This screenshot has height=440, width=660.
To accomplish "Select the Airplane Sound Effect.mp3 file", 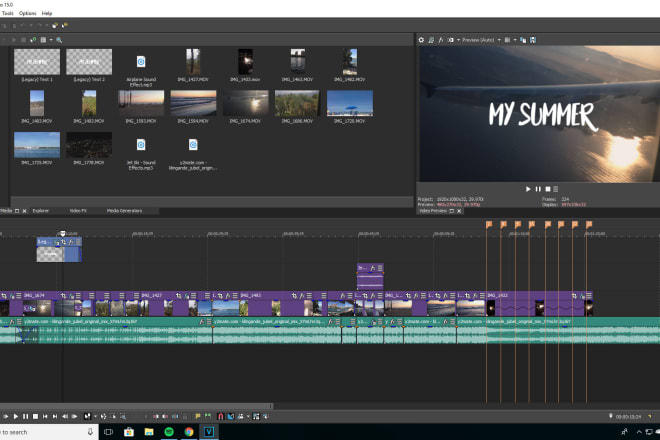I will [x=141, y=62].
